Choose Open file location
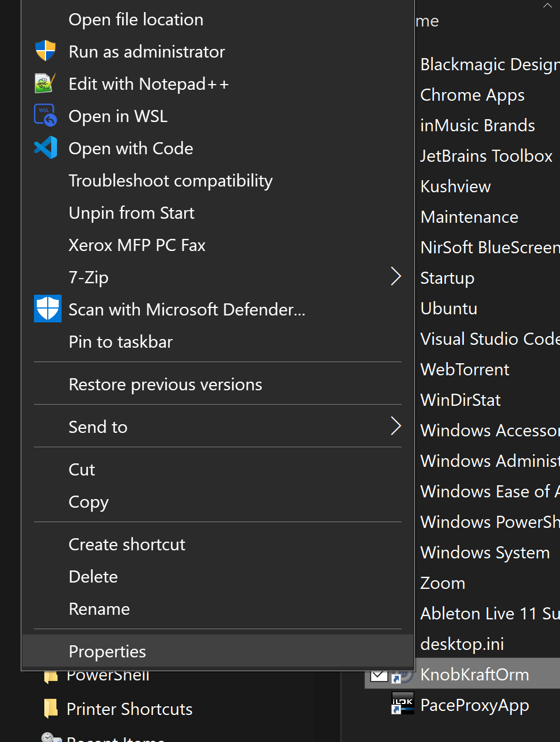 click(136, 20)
